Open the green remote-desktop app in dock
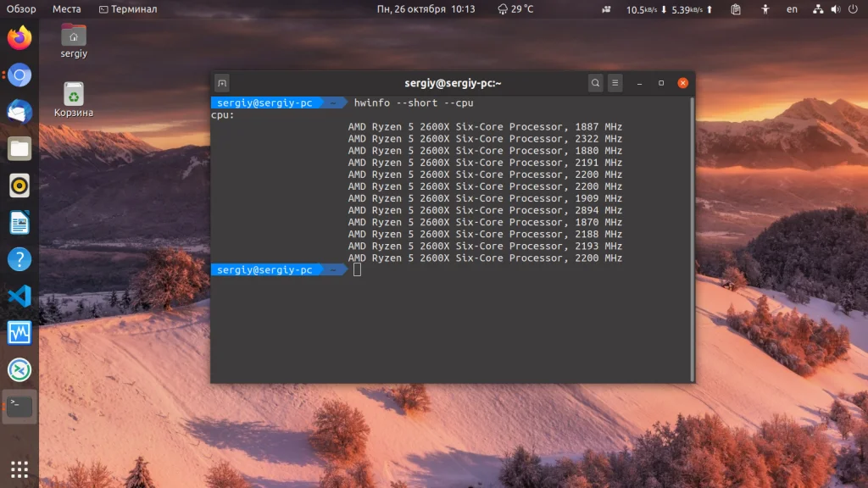The height and width of the screenshot is (488, 868). (x=19, y=370)
